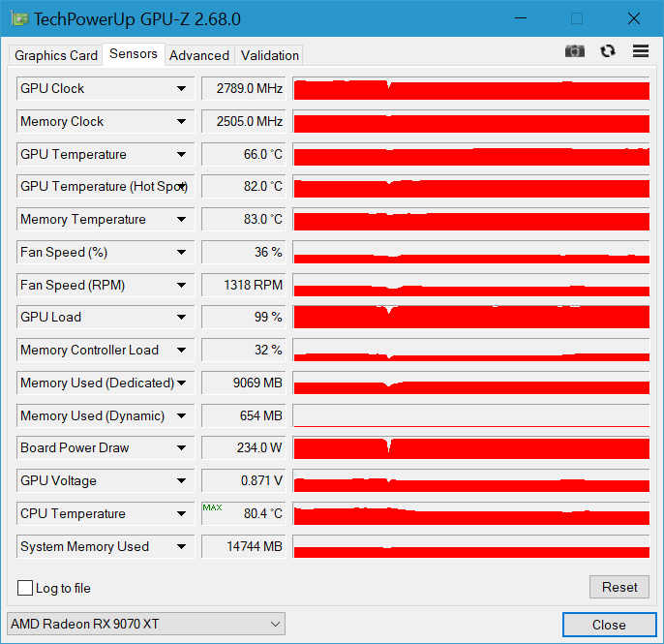Switch to the Advanced tab
The image size is (664, 644).
(x=199, y=55)
